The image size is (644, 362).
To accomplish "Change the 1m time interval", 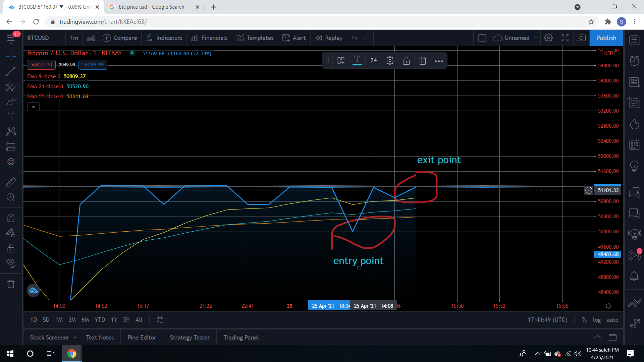I will pyautogui.click(x=74, y=38).
